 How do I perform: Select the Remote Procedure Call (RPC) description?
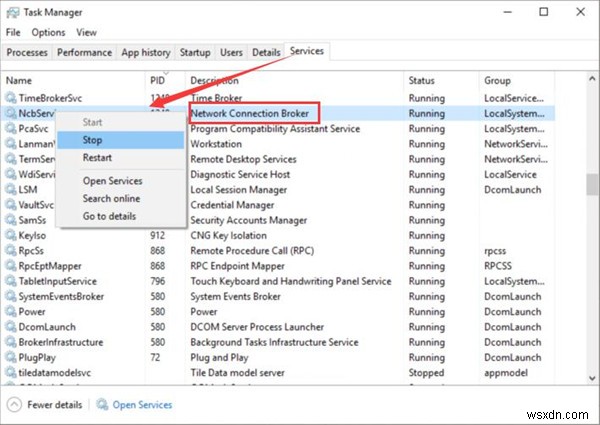[x=252, y=251]
